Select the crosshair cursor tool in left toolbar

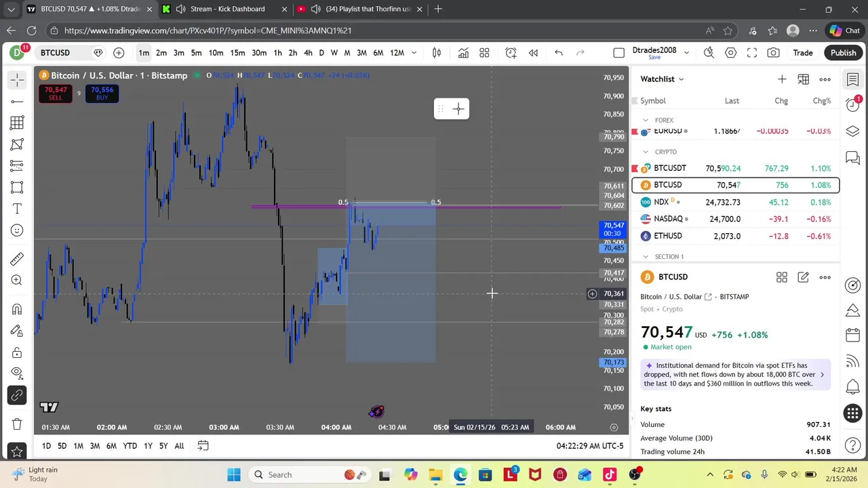point(17,80)
